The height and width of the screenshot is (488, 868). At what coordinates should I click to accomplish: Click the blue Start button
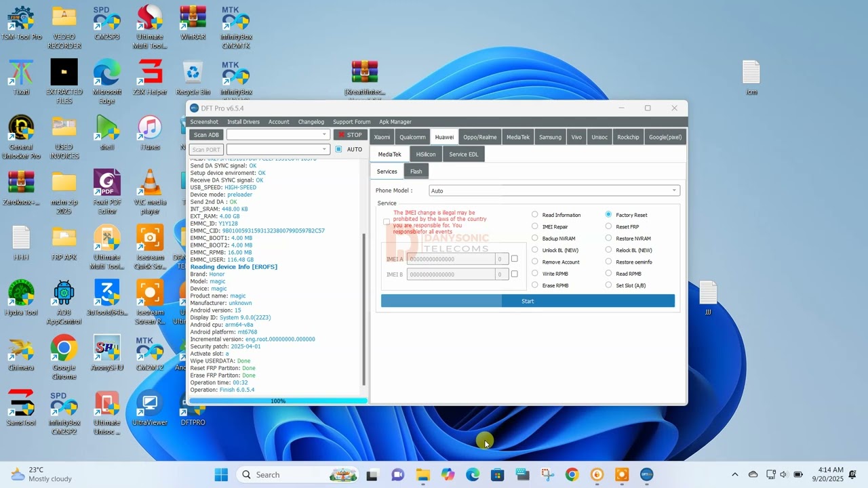click(528, 301)
